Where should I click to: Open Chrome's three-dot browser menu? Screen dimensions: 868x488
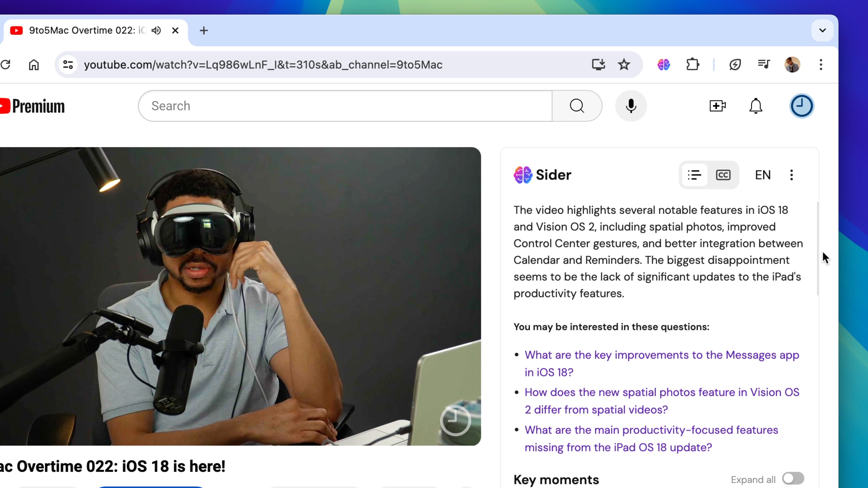pos(821,65)
